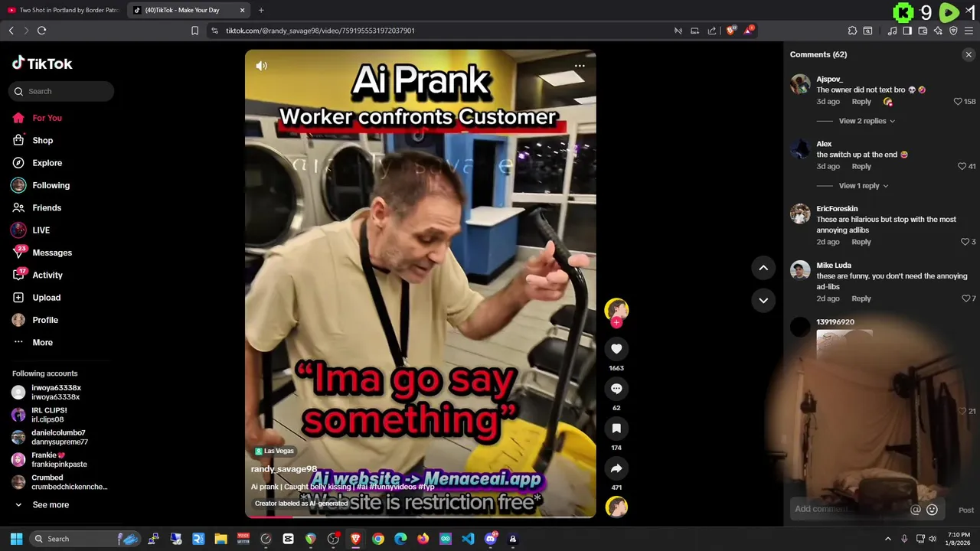This screenshot has width=980, height=551.
Task: Open emoji picker in comment box
Action: tap(932, 510)
